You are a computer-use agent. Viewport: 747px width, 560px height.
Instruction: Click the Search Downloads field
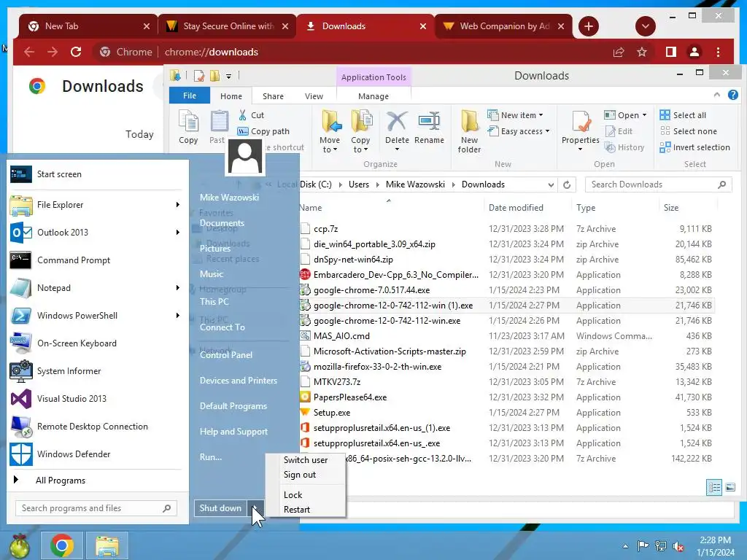point(658,184)
